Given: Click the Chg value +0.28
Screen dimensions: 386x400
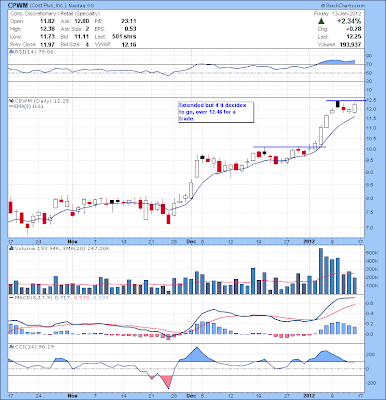Looking at the screenshot, I should point(354,29).
